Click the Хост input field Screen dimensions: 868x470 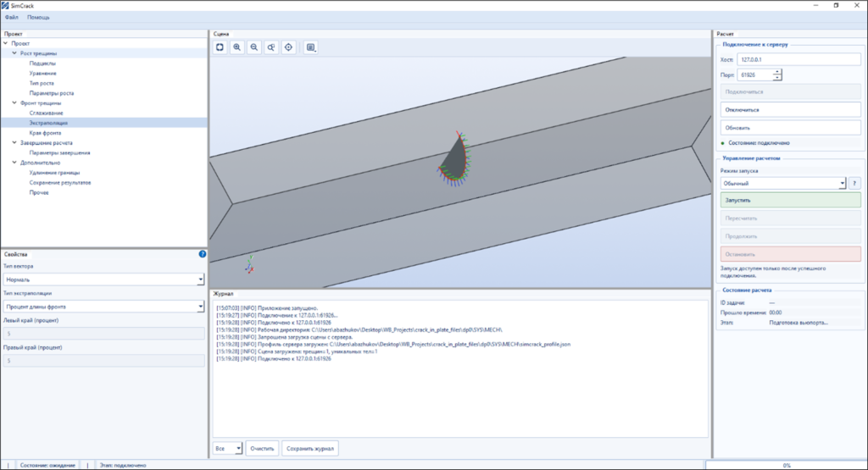tap(798, 59)
